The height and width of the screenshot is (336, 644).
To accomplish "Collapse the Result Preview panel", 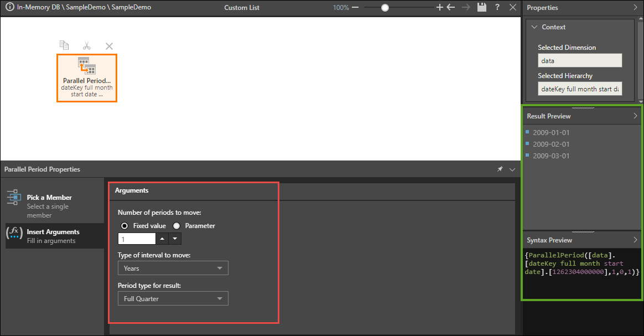I will [x=635, y=116].
